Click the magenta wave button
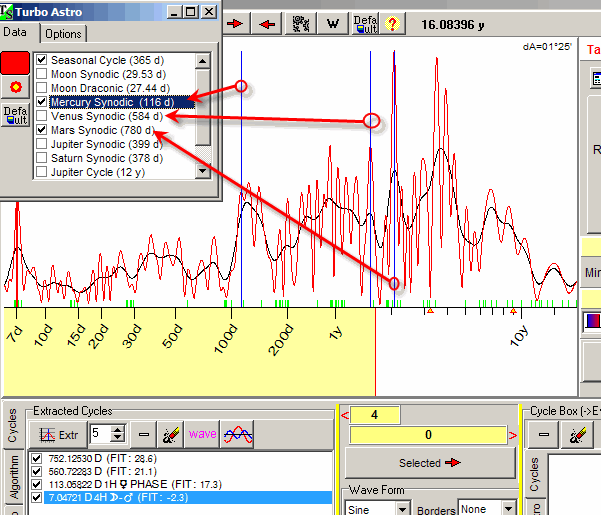 pyautogui.click(x=202, y=434)
